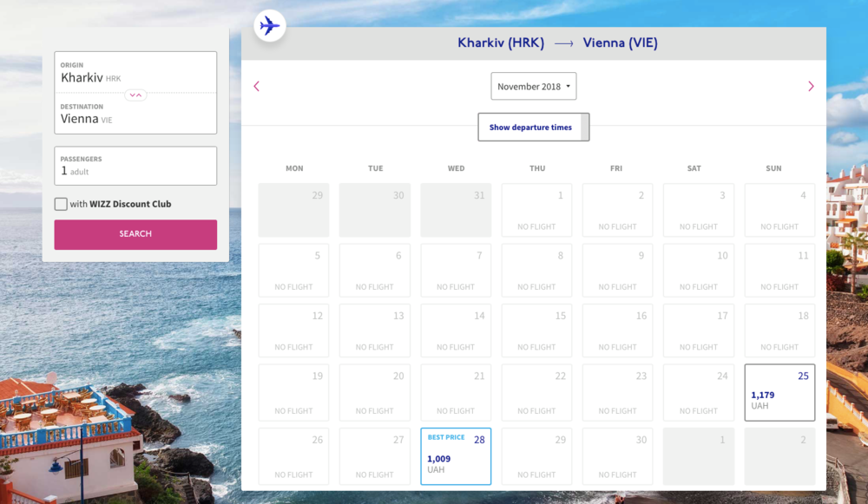Click the November 30 calendar day

(617, 456)
